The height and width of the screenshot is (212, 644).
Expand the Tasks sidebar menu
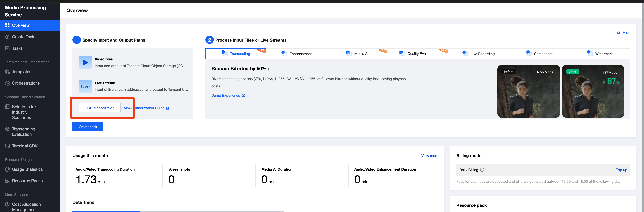pos(53,48)
